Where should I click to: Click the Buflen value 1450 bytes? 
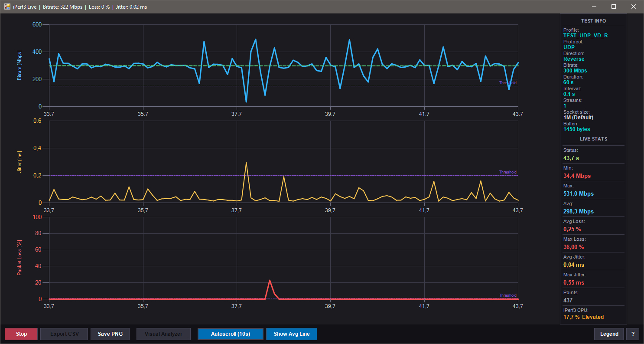576,129
